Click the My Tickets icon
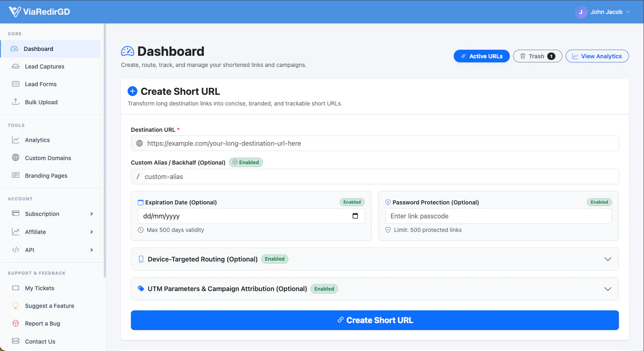This screenshot has width=644, height=351. (x=16, y=288)
